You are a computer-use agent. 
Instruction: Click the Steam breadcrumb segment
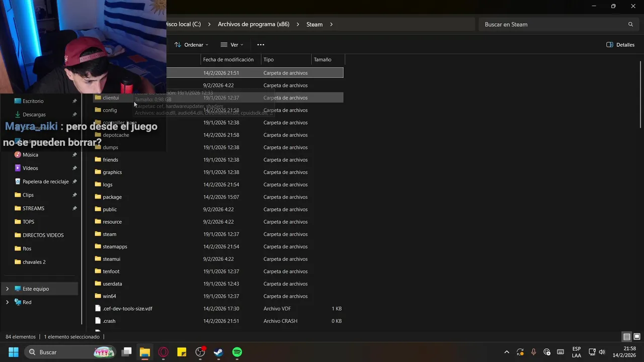click(314, 24)
